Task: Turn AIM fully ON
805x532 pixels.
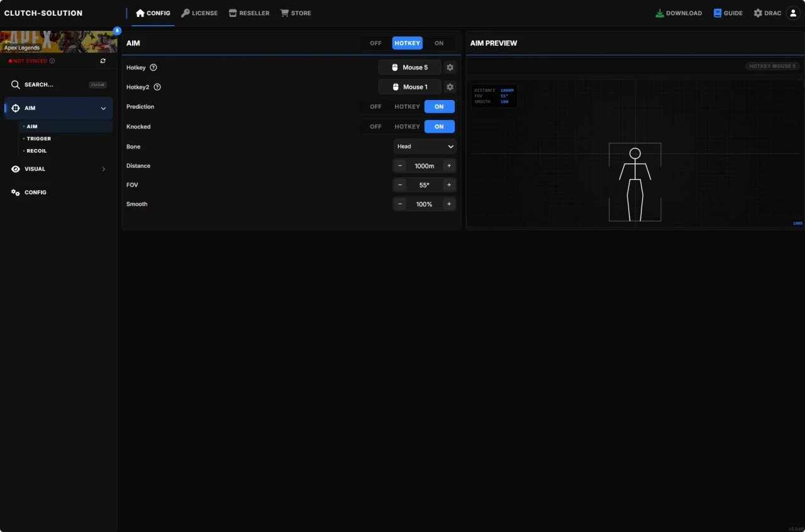Action: click(439, 43)
